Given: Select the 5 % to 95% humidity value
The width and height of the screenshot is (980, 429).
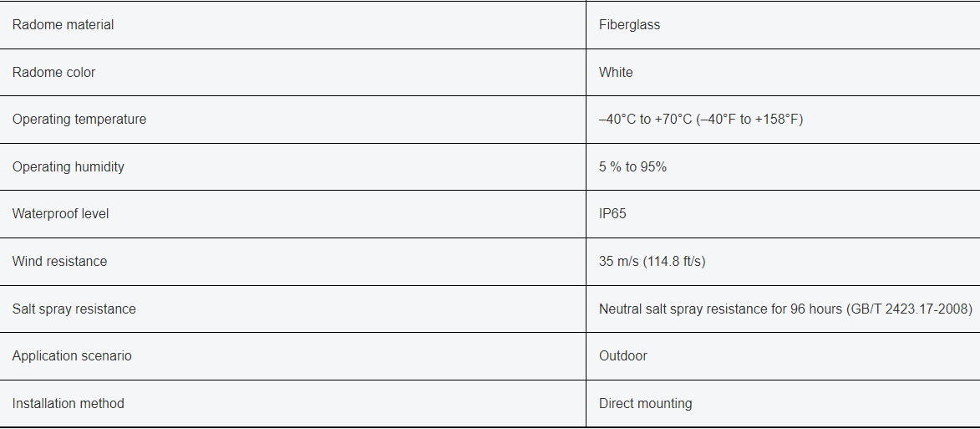Looking at the screenshot, I should [632, 167].
